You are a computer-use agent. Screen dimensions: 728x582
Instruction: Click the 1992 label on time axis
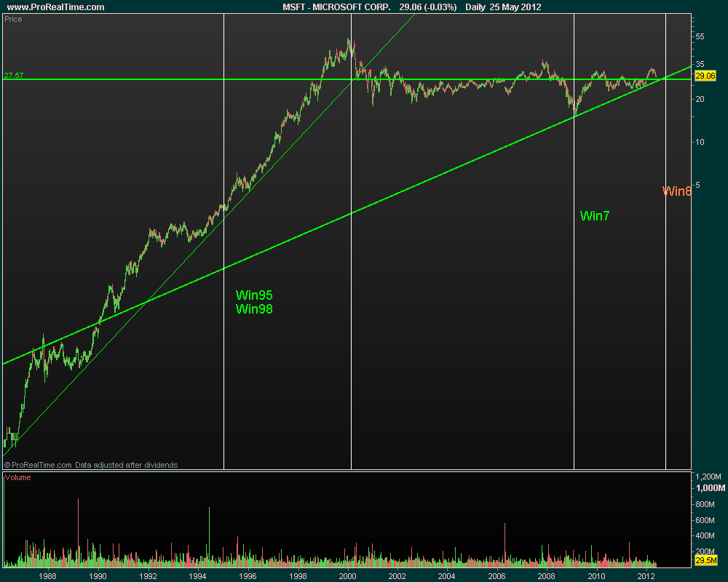[x=148, y=576]
